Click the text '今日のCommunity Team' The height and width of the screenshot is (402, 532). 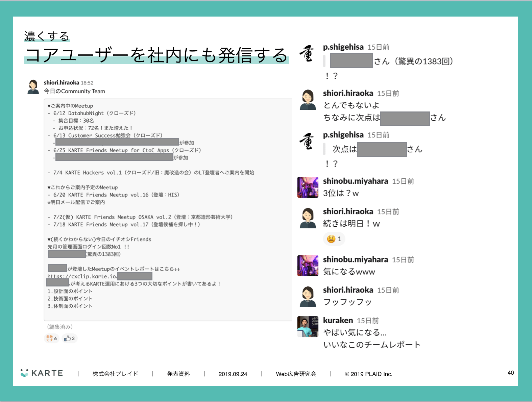74,91
